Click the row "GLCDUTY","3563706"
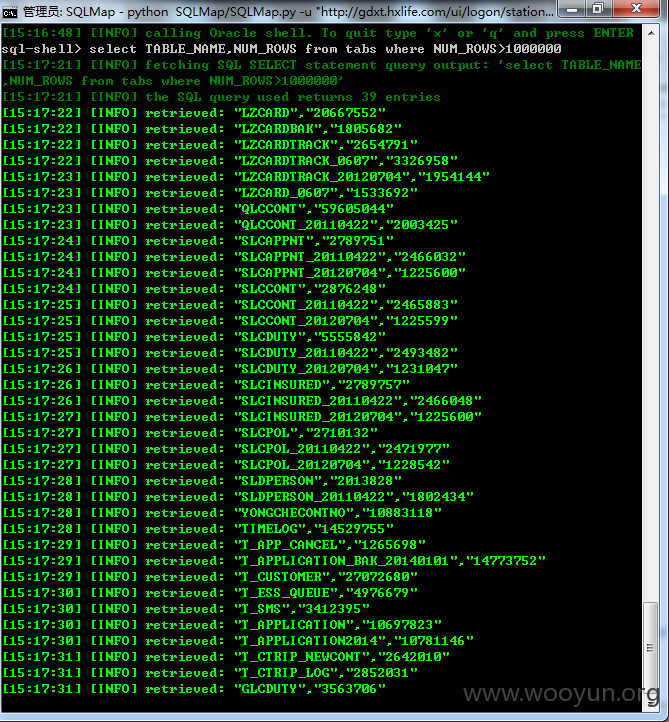 click(194, 689)
